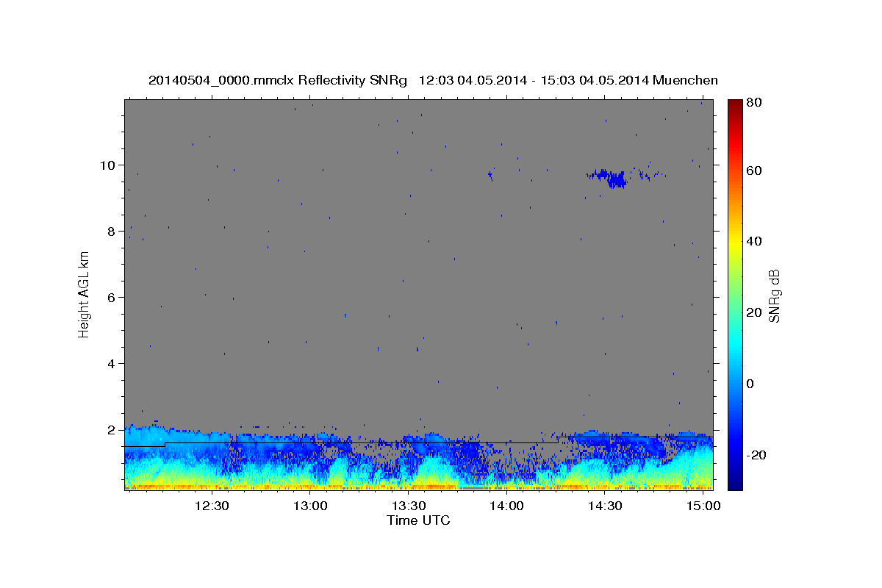Click the 13:00 time tick label
Viewport: 882px width, 588px height.
pyautogui.click(x=311, y=506)
